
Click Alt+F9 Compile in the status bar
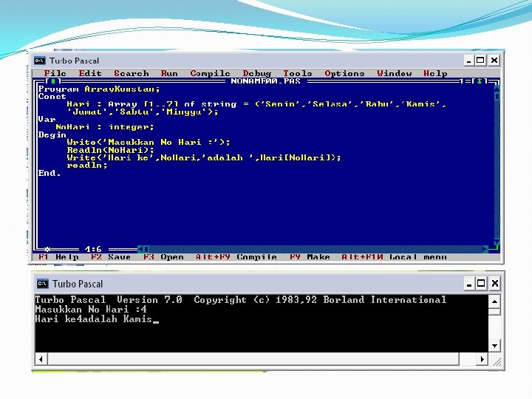236,257
